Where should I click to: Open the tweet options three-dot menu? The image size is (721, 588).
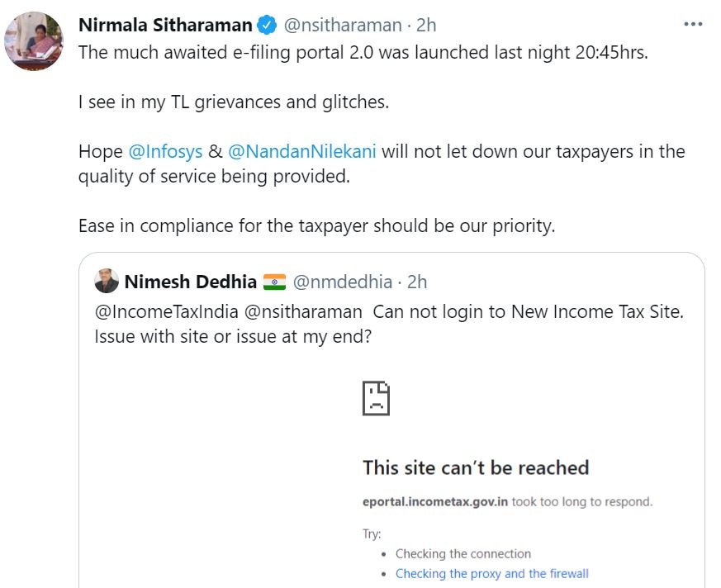692,24
